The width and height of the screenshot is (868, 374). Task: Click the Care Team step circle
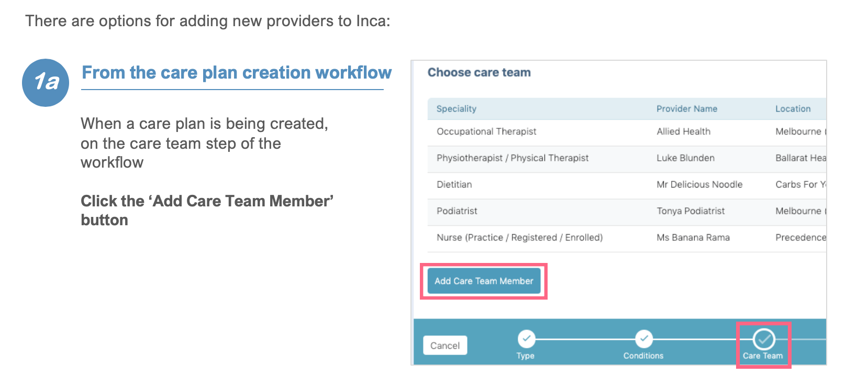point(764,339)
